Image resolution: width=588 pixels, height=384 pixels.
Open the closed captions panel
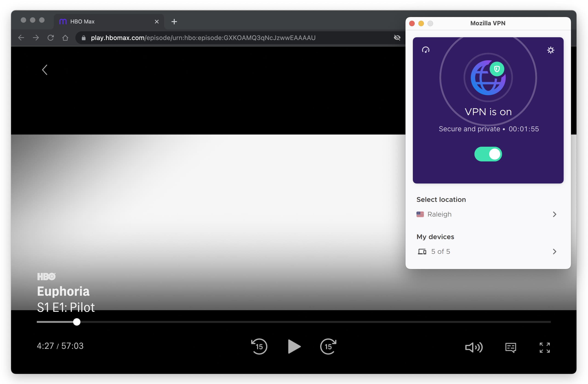(x=511, y=347)
